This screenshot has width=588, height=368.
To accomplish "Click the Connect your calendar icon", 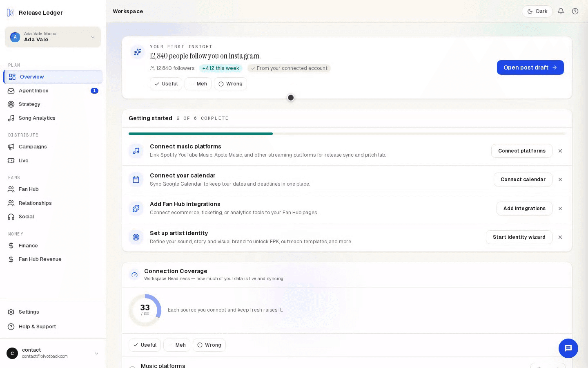I will (136, 180).
